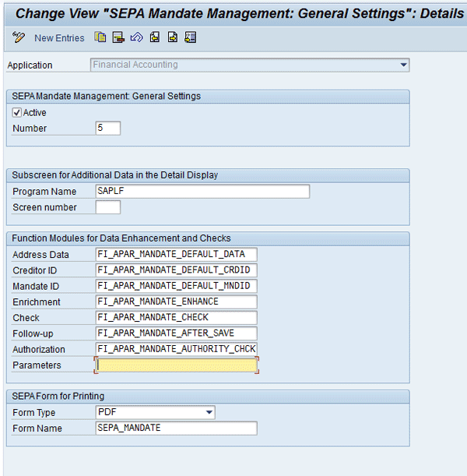This screenshot has height=476, width=467.
Task: Select the Authorization function module field
Action: [175, 349]
